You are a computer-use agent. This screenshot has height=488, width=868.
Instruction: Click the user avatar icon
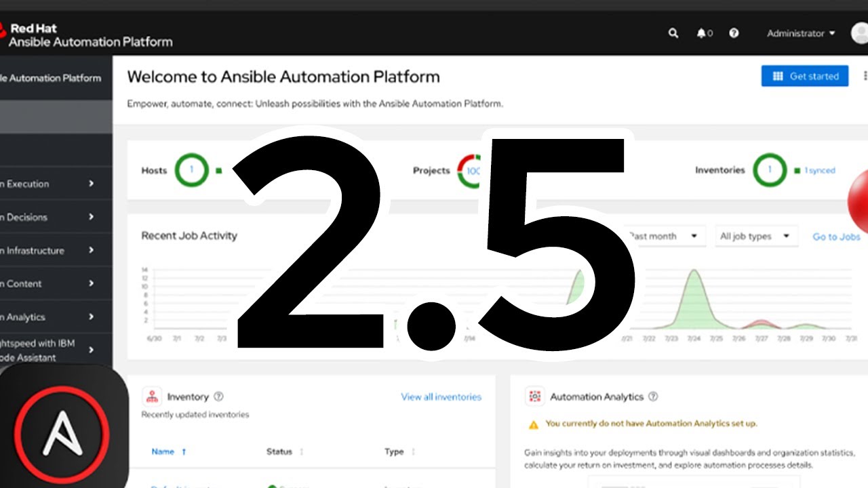pos(860,33)
